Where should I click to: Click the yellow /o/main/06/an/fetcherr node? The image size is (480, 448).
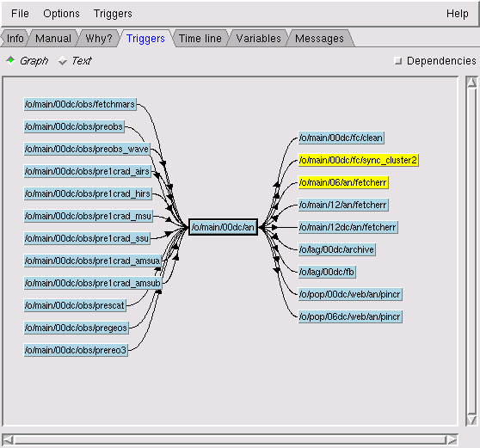coord(343,182)
